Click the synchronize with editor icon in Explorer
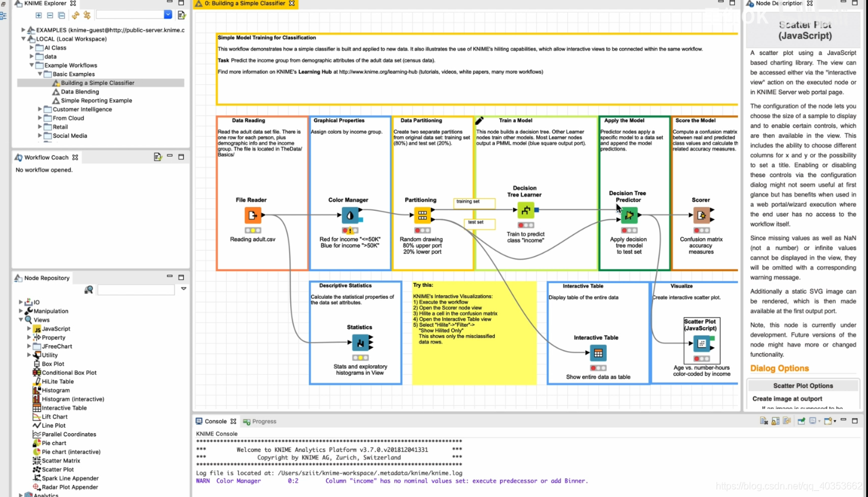Image resolution: width=868 pixels, height=497 pixels. click(x=87, y=15)
